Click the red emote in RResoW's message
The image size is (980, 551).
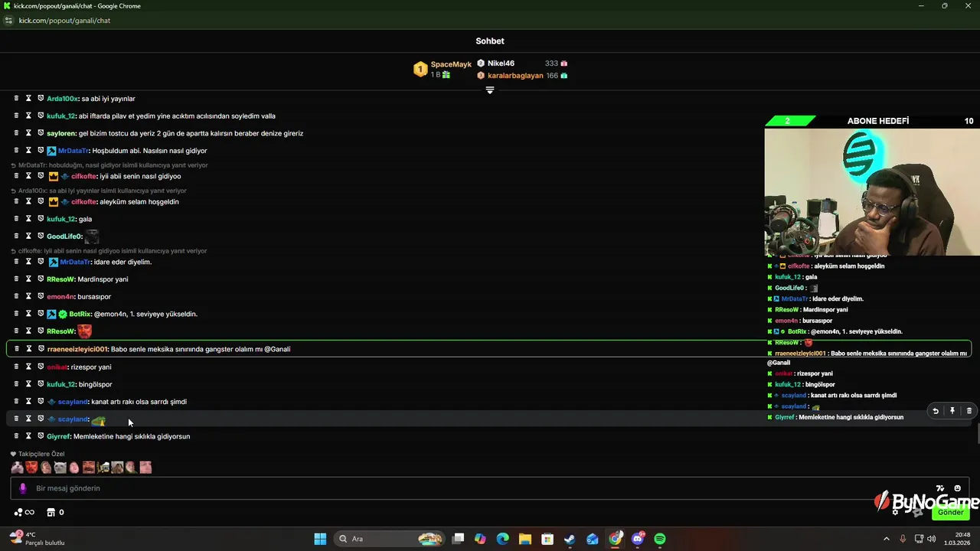point(84,331)
